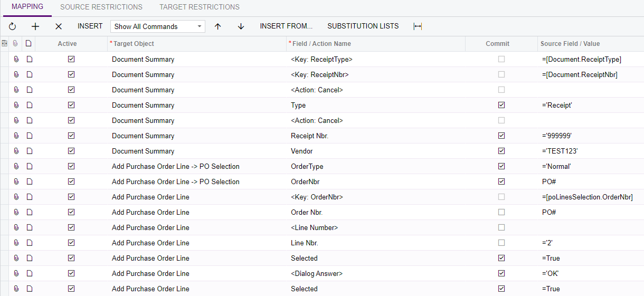Toggle Active checkbox for Key: ReceiptType row
The width and height of the screenshot is (644, 296).
click(x=71, y=59)
